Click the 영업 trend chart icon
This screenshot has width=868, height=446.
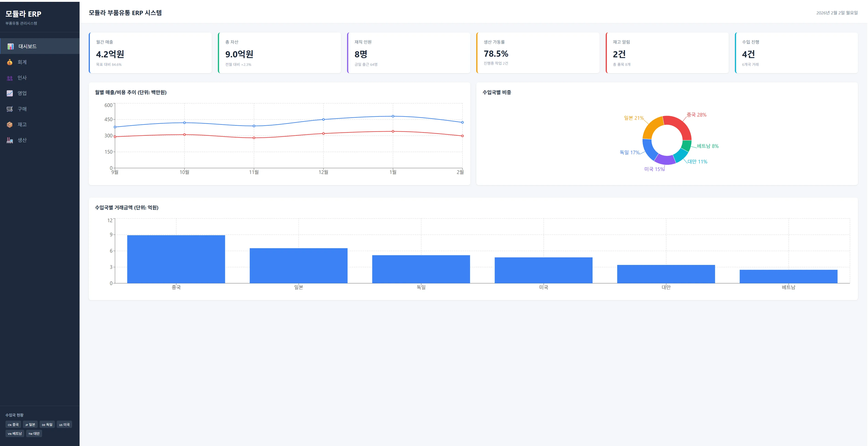(10, 93)
